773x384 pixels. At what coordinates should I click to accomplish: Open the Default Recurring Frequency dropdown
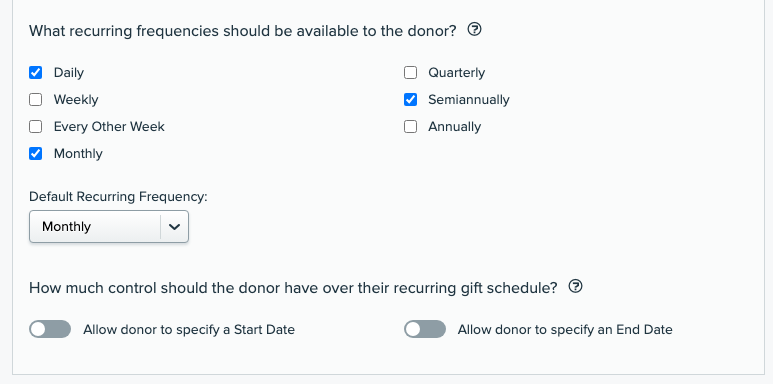coord(109,226)
